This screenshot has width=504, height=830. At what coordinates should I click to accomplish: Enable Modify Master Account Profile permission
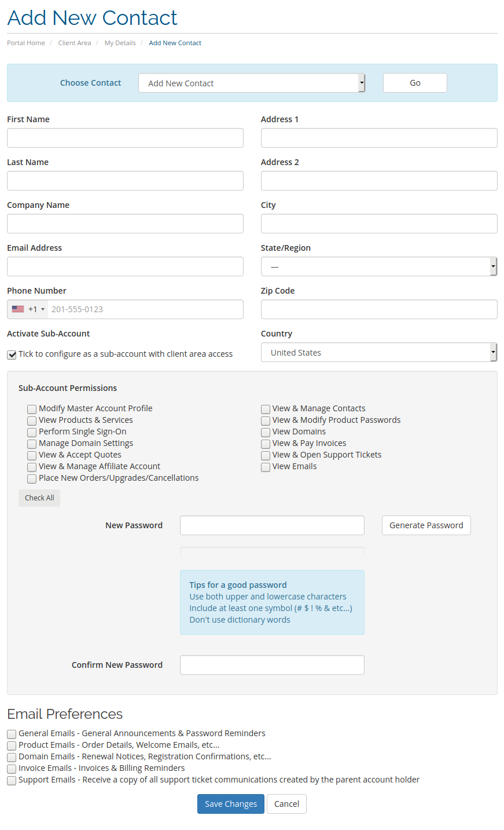(32, 409)
